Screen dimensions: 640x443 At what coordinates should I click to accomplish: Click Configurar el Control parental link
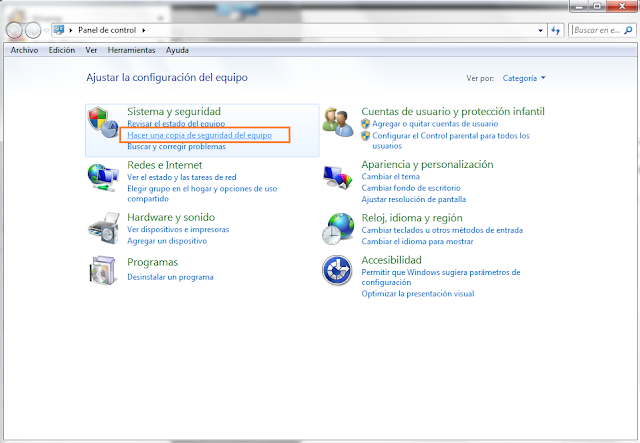pos(451,140)
